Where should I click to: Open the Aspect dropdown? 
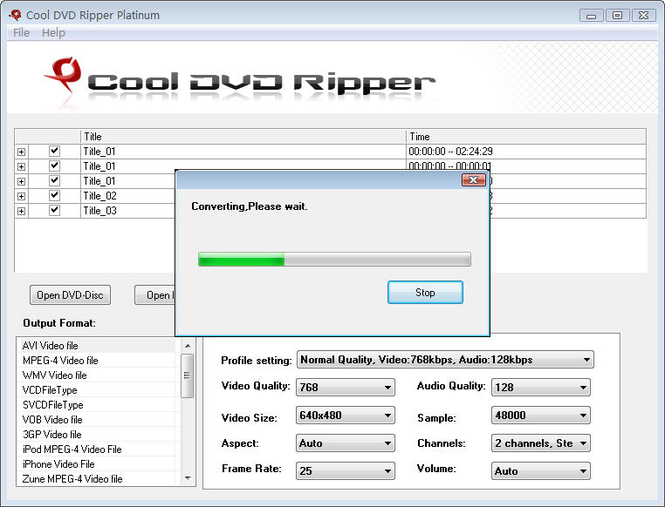(345, 443)
